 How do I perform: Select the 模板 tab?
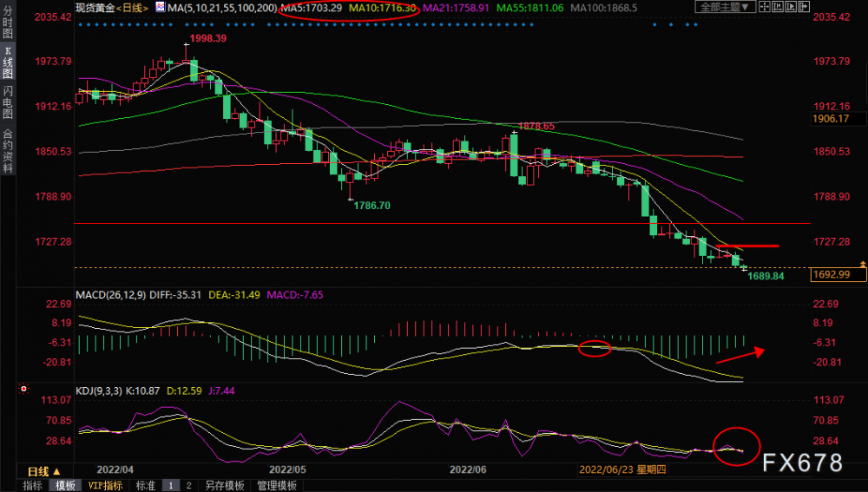point(65,485)
